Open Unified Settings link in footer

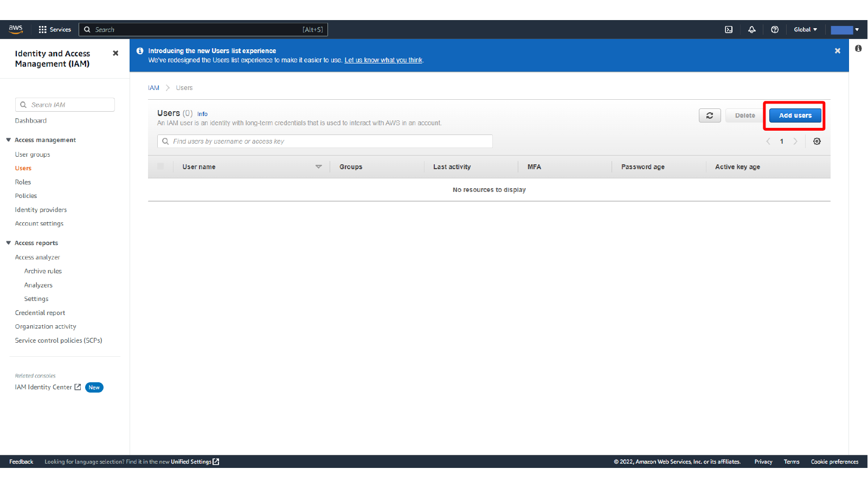pos(191,462)
